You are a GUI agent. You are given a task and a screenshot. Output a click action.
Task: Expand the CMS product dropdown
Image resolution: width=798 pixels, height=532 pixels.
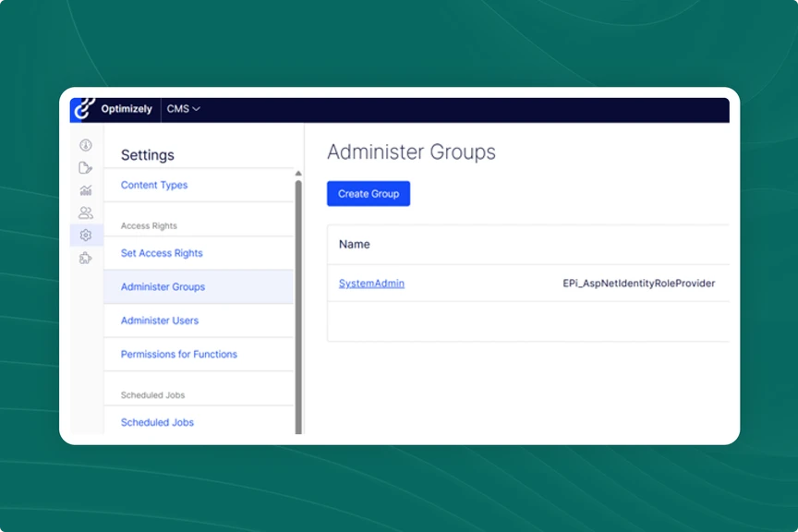tap(183, 109)
